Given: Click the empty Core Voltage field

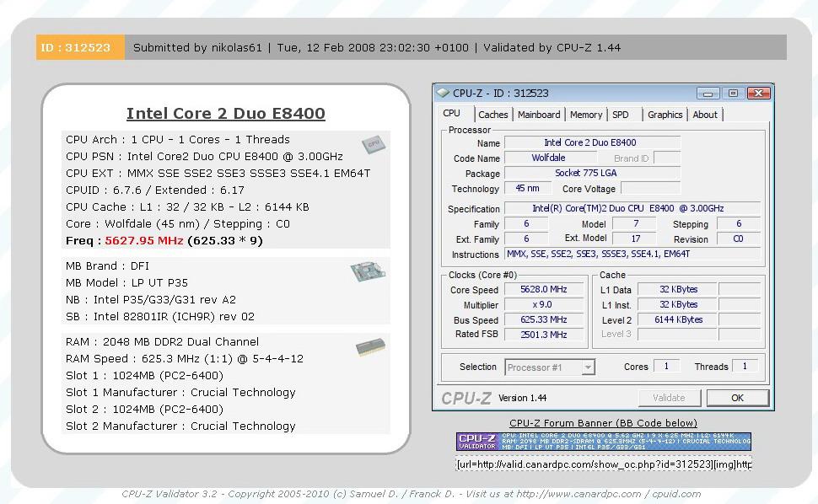Looking at the screenshot, I should 650,188.
